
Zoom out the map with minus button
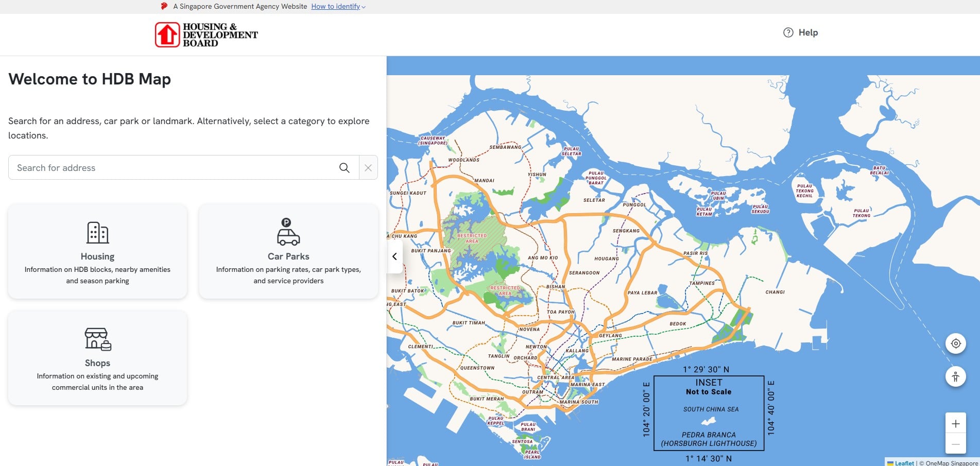[956, 444]
